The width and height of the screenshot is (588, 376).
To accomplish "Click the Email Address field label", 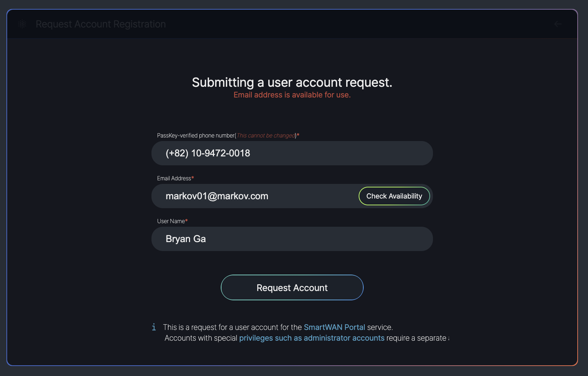I will tap(174, 178).
